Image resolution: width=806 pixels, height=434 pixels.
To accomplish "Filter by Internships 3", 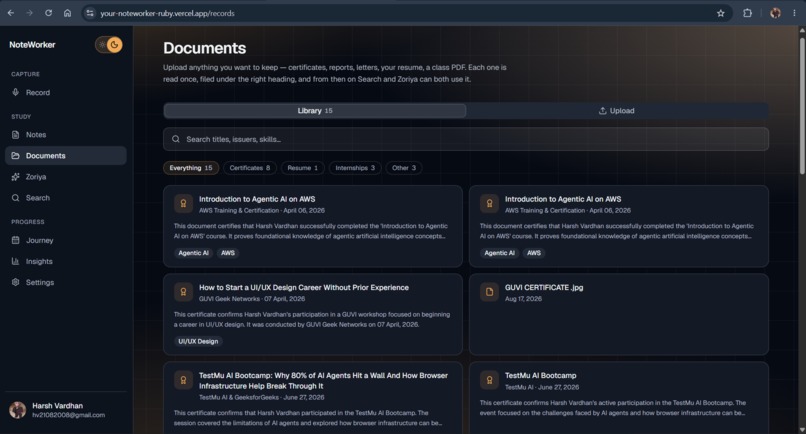I will pyautogui.click(x=355, y=168).
